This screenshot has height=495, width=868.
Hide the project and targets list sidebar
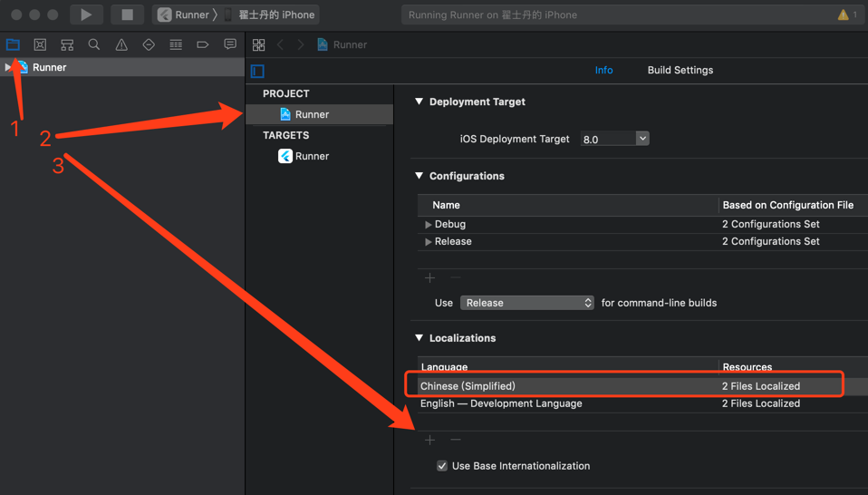coord(257,71)
